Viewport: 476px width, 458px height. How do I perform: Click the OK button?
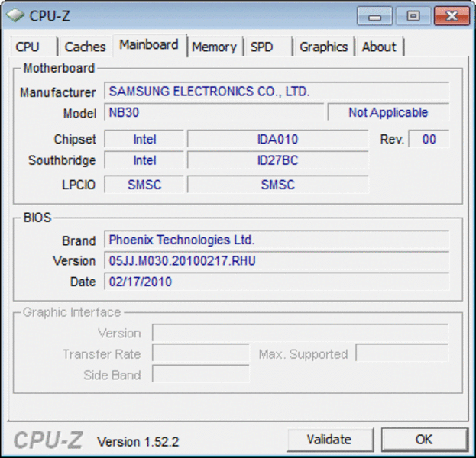424,439
